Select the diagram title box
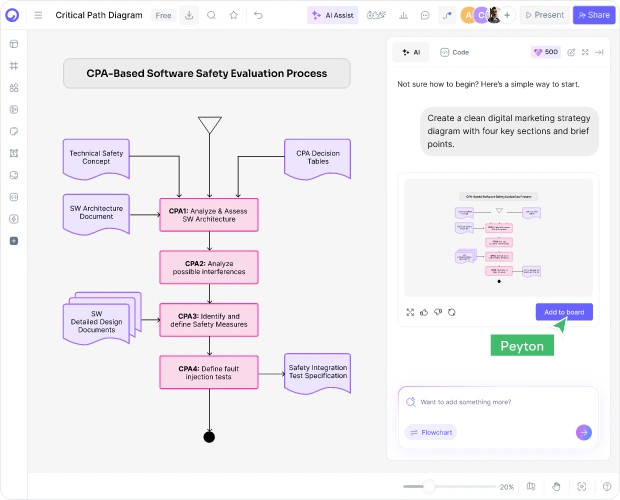Image resolution: width=620 pixels, height=500 pixels. pyautogui.click(x=207, y=74)
